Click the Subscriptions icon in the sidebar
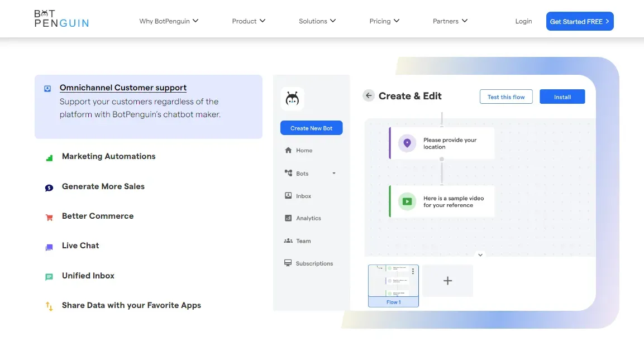The height and width of the screenshot is (356, 644). click(x=288, y=263)
